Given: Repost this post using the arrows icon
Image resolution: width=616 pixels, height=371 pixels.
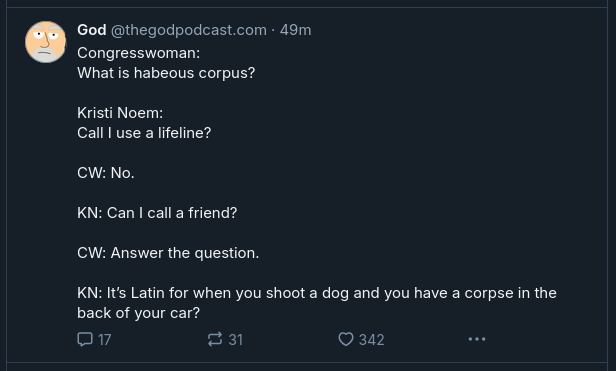Looking at the screenshot, I should point(215,339).
